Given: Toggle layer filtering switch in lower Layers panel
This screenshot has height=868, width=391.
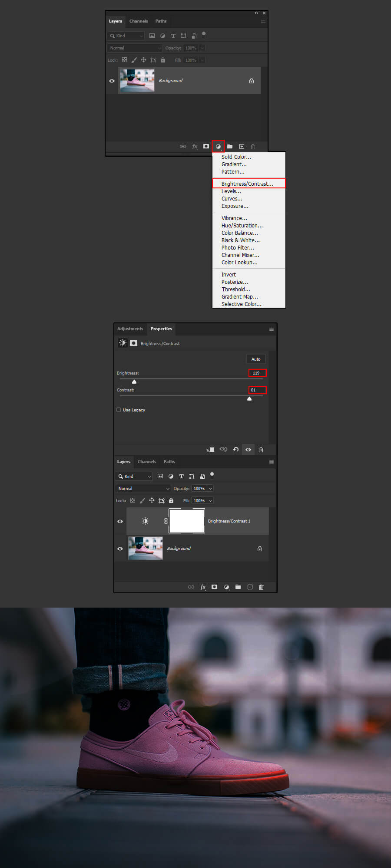Looking at the screenshot, I should pyautogui.click(x=212, y=476).
